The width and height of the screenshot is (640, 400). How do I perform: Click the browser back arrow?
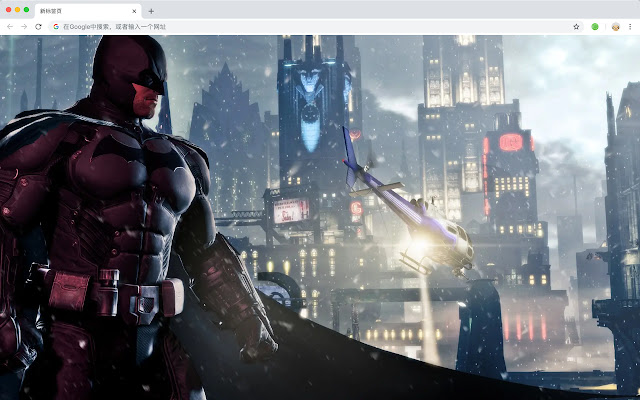coord(10,27)
